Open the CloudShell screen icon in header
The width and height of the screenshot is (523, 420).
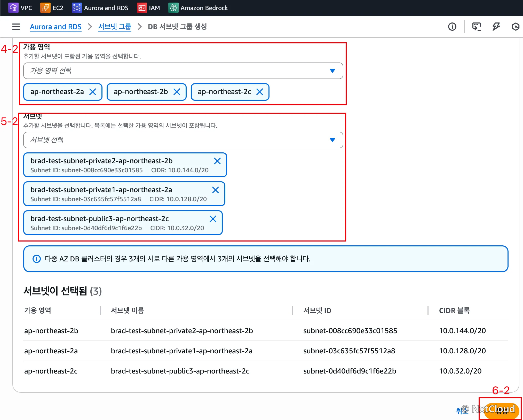click(x=476, y=27)
